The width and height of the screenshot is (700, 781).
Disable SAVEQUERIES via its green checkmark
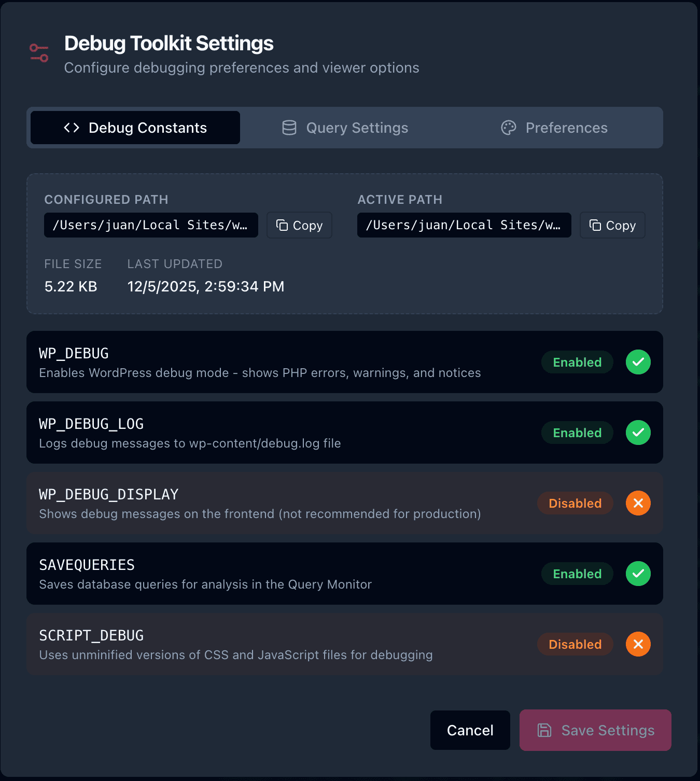[638, 574]
